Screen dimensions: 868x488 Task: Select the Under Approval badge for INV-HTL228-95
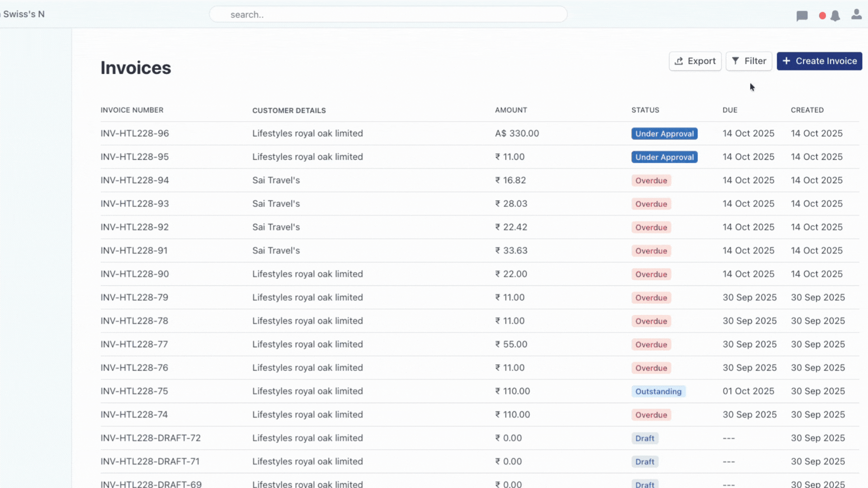664,157
